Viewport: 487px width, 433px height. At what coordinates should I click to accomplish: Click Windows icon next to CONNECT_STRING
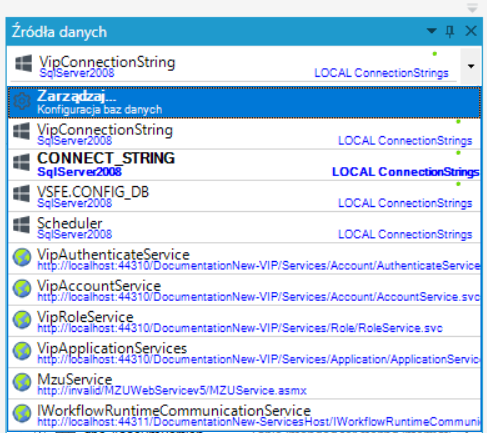pyautogui.click(x=21, y=163)
